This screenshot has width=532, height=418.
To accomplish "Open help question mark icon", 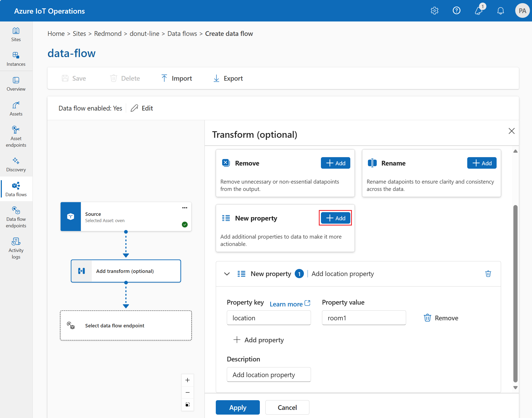I will [x=456, y=11].
